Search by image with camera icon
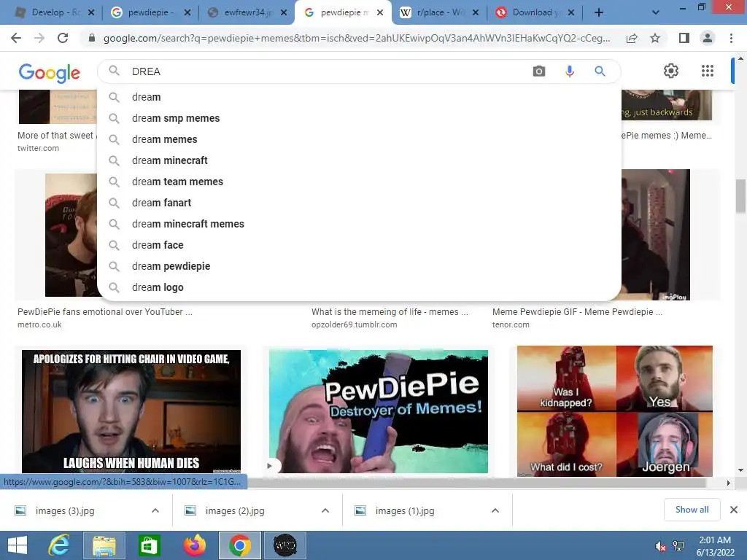Viewport: 747px width, 560px height. 539,71
